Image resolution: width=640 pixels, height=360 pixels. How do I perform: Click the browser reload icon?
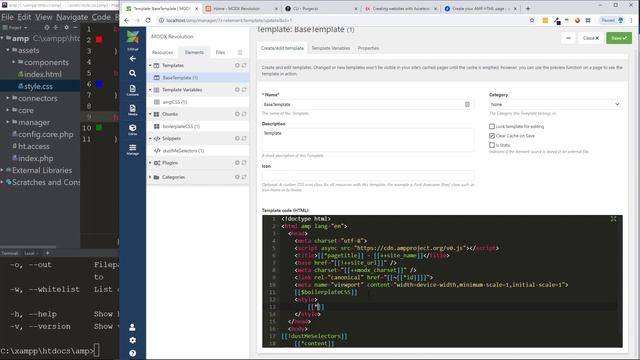pos(148,20)
